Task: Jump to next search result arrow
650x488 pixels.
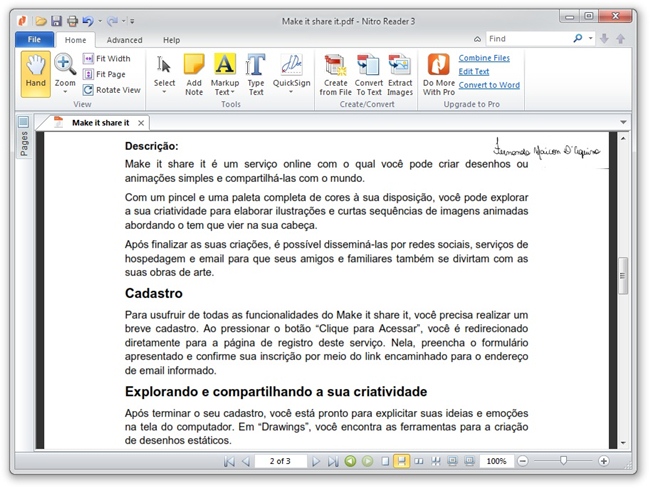Action: pyautogui.click(x=604, y=39)
